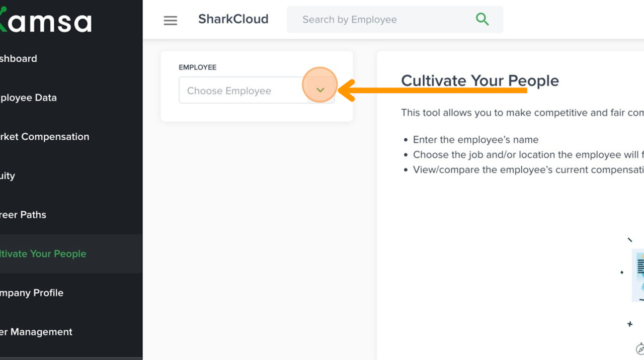644x360 pixels.
Task: Click the hamburger menu icon
Action: [171, 20]
